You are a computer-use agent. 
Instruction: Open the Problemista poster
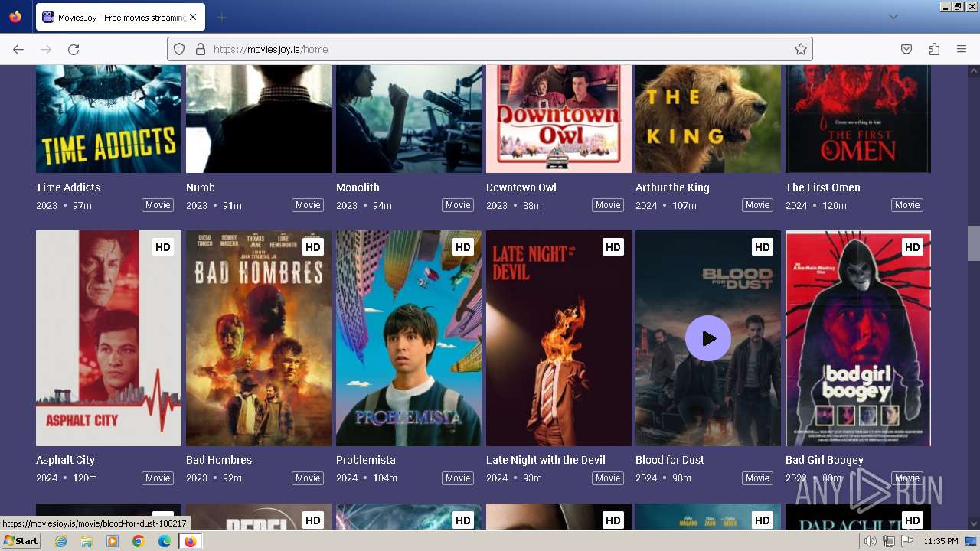pos(409,338)
